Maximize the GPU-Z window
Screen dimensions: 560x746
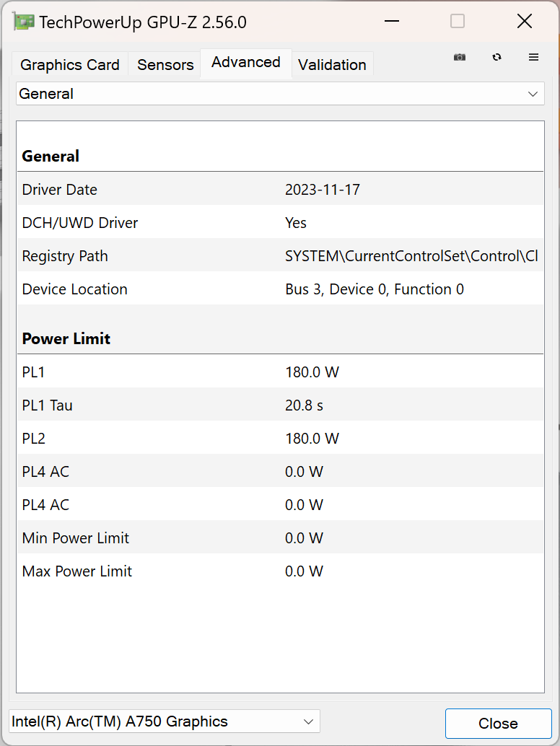tap(458, 22)
